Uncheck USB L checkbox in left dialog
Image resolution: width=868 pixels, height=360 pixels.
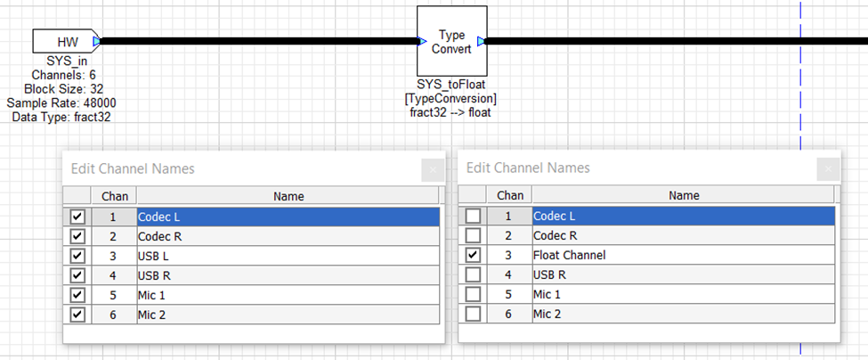coord(77,256)
